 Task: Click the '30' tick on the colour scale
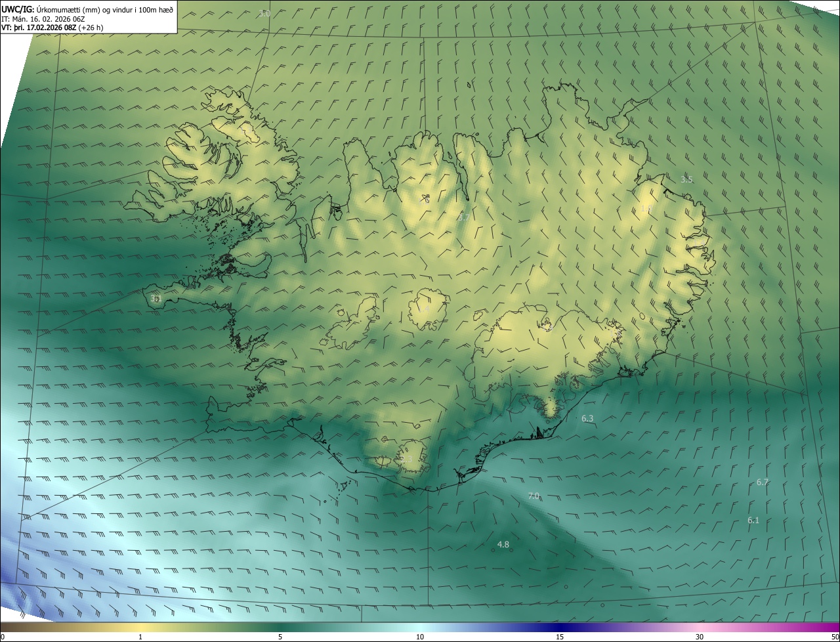point(700,637)
